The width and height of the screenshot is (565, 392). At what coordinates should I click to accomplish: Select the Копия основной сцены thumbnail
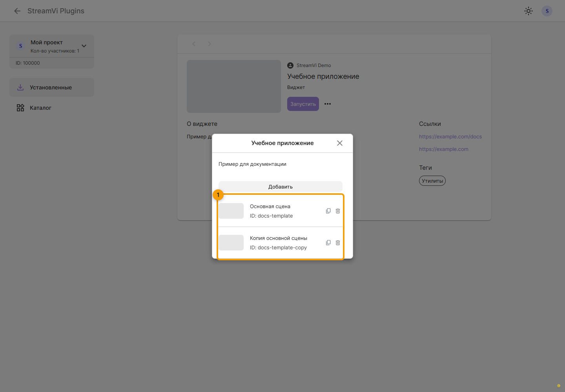pos(231,243)
